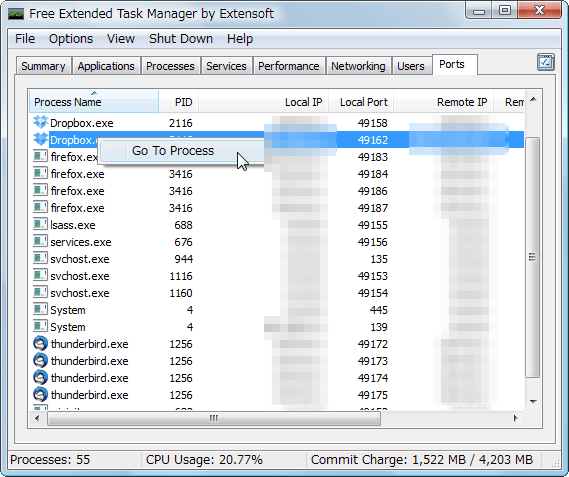Click the horizontal scrollbar right arrow
The width and height of the screenshot is (569, 477).
coord(516,418)
